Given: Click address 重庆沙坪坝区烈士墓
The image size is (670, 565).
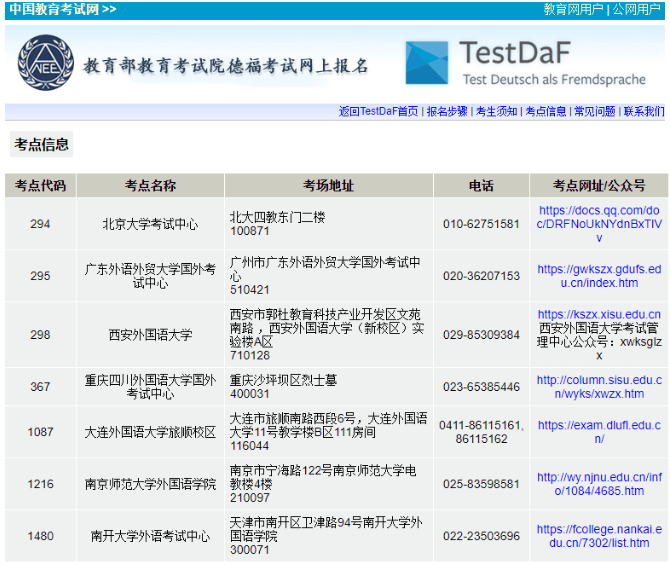Looking at the screenshot, I should pyautogui.click(x=284, y=380).
